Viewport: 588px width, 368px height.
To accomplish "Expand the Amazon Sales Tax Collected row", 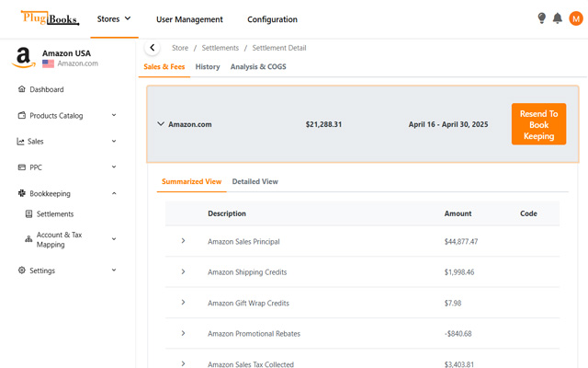I will coord(183,363).
